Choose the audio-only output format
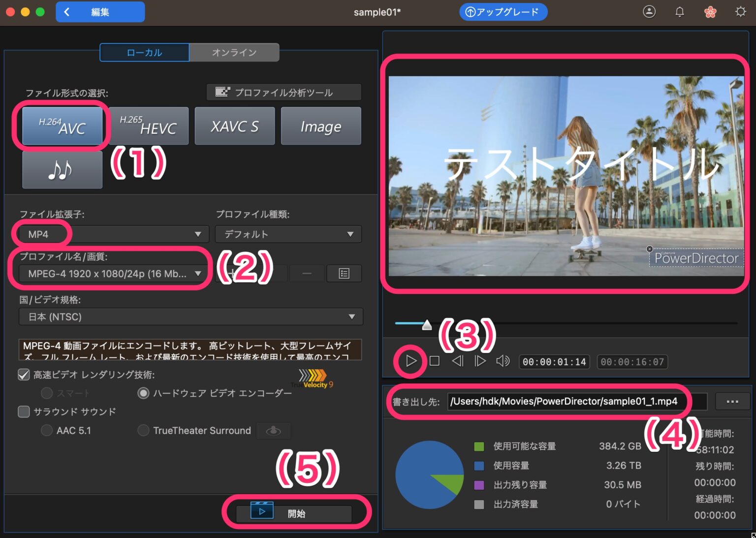 pyautogui.click(x=62, y=169)
